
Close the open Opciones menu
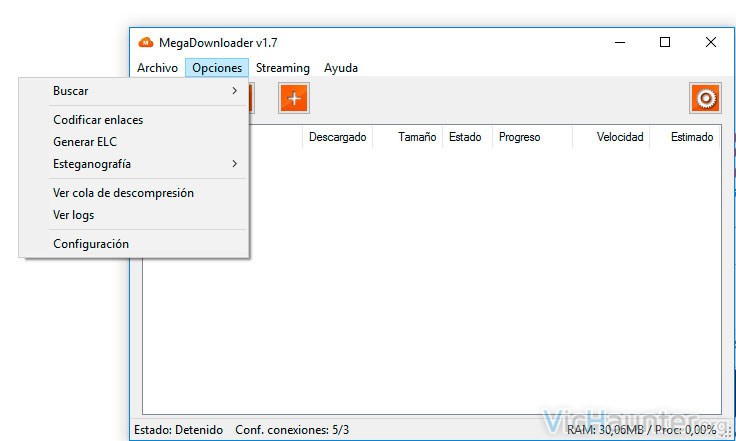tap(217, 68)
